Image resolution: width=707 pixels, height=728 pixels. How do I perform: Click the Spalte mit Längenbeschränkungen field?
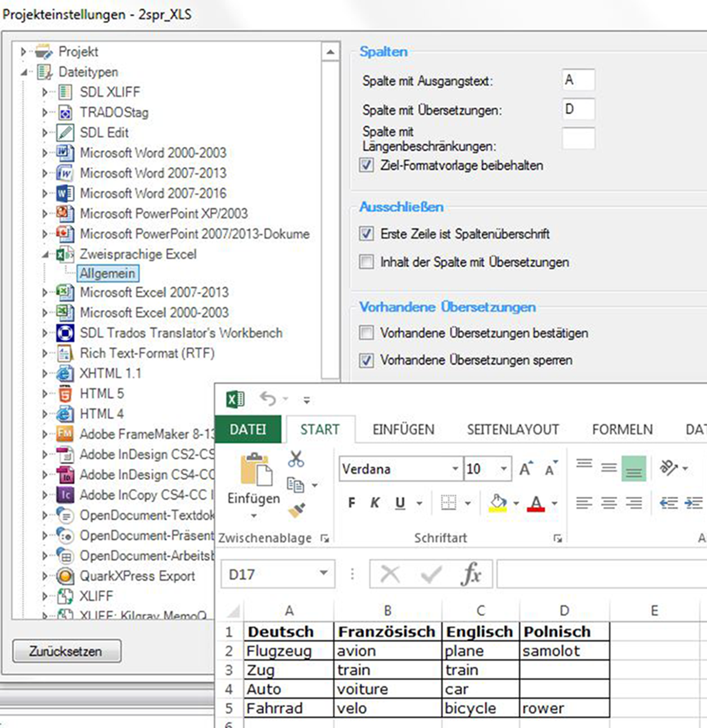click(578, 138)
